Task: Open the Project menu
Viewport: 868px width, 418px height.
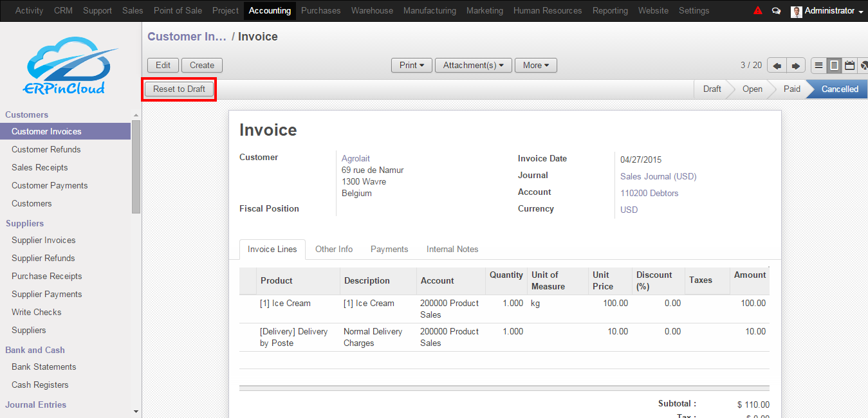Action: [225, 11]
